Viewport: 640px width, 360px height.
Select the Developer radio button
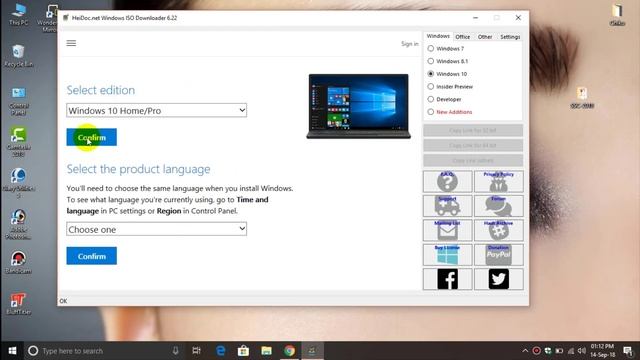pos(431,99)
